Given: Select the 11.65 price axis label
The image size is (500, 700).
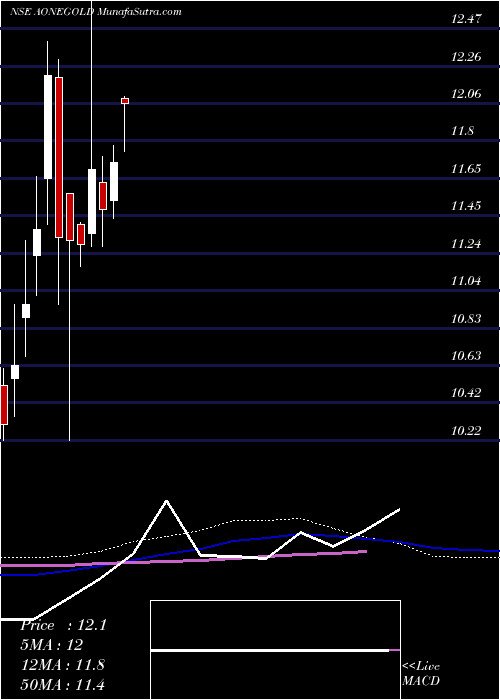Looking at the screenshot, I should 467,169.
